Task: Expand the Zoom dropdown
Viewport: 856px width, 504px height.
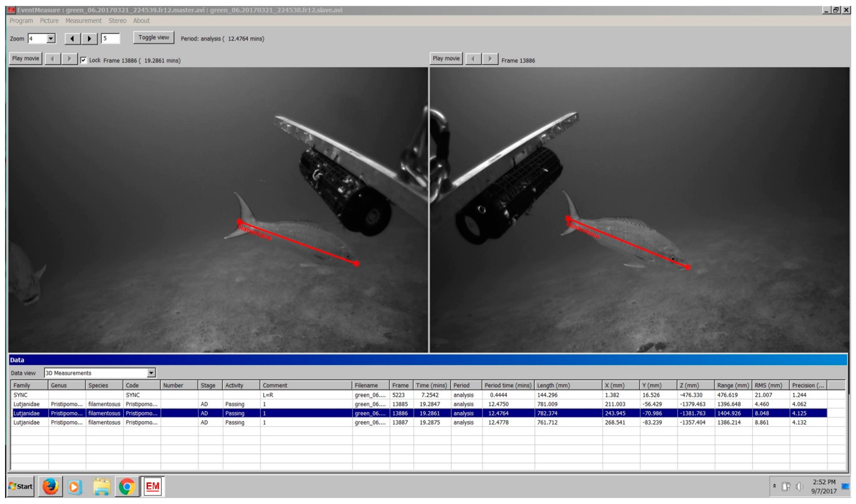Action: coord(51,38)
